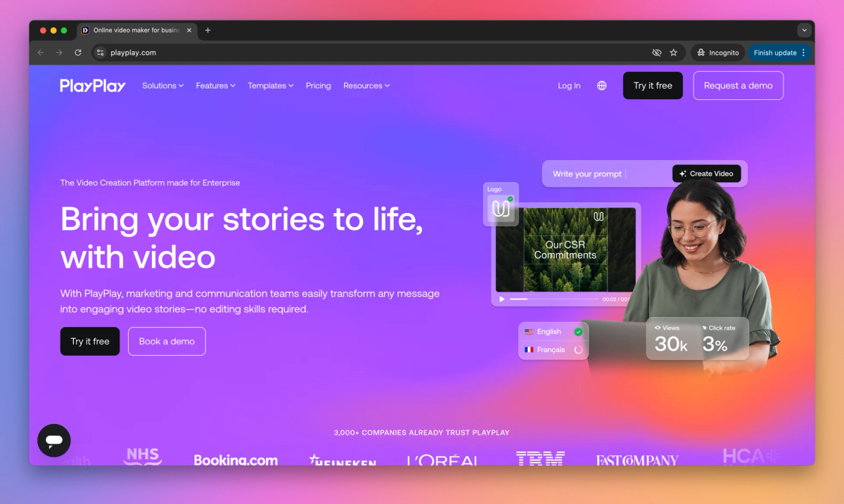The image size is (844, 504).
Task: Click the video preview progress bar
Action: [554, 299]
